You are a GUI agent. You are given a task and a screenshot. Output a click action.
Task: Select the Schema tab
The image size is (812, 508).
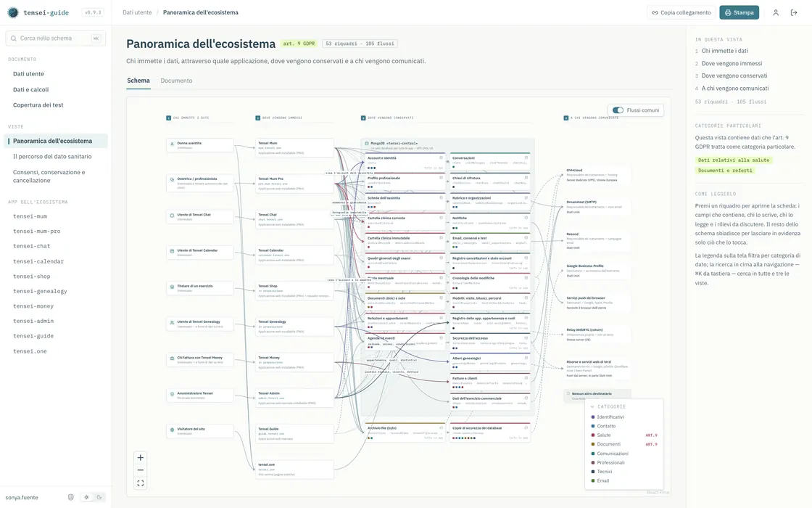[x=138, y=81]
